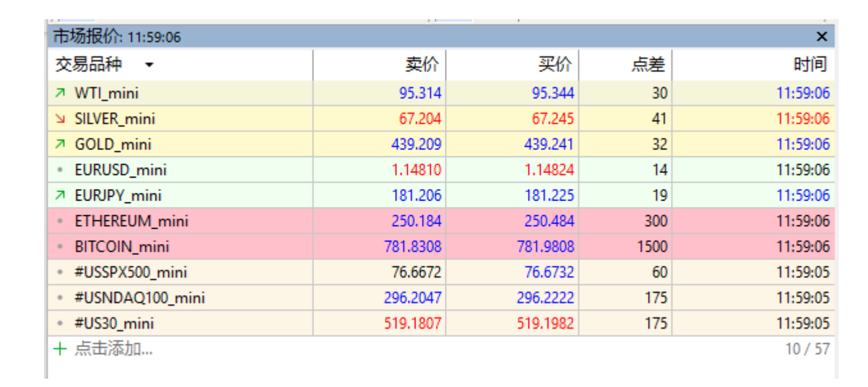Select the BITCOIN_mini symbol name

tap(122, 247)
